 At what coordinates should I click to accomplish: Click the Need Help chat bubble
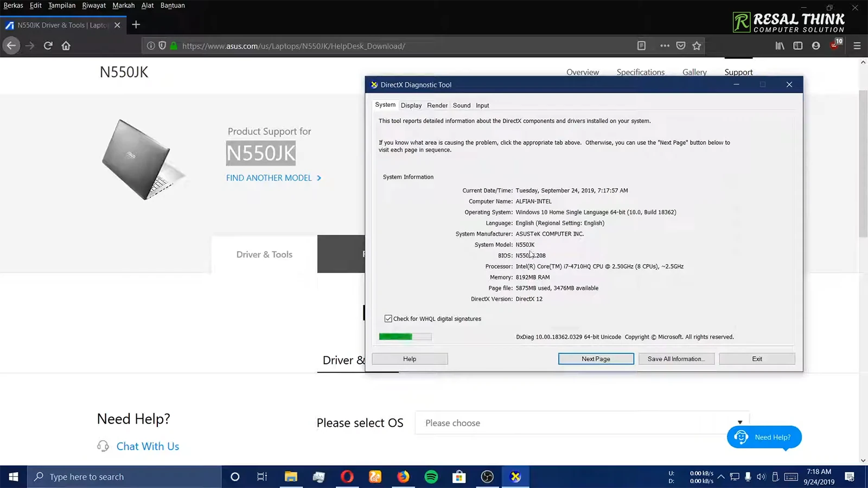click(764, 437)
